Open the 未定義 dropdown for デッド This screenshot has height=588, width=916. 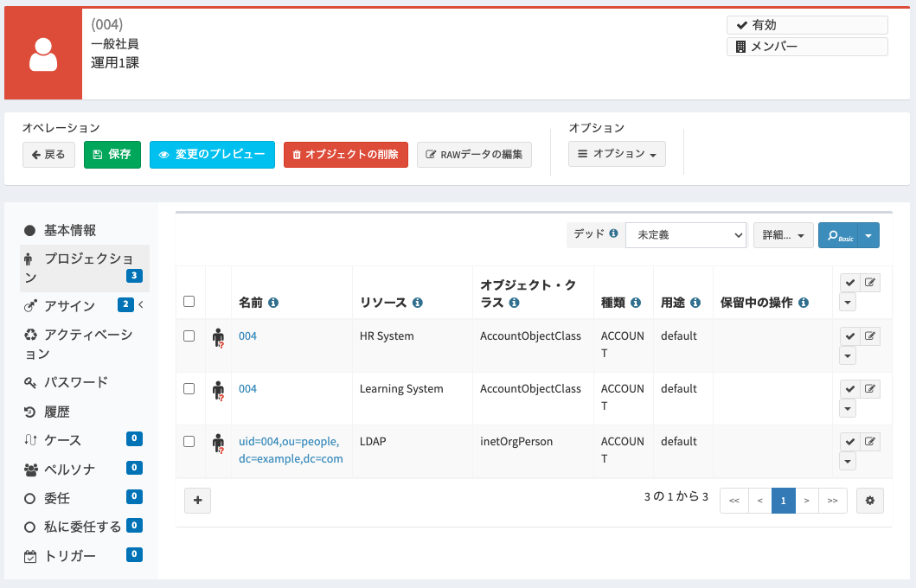pyautogui.click(x=686, y=234)
